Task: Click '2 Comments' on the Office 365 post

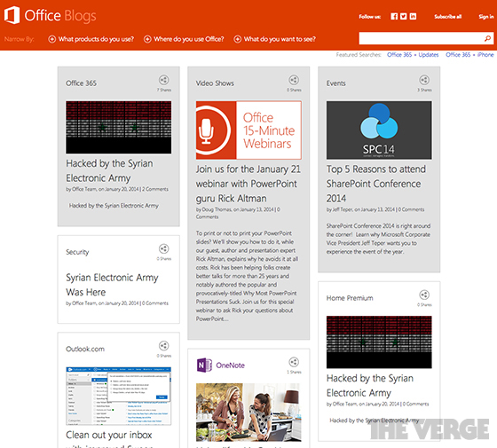Action: pyautogui.click(x=155, y=189)
